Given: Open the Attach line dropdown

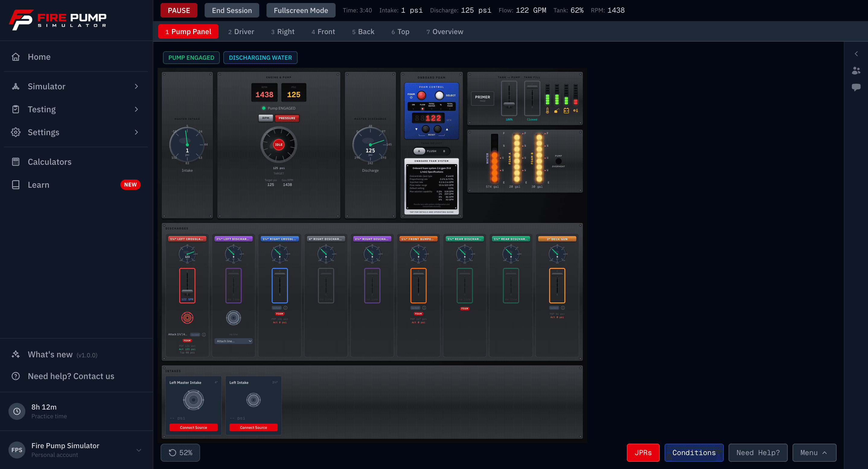Looking at the screenshot, I should [234, 341].
